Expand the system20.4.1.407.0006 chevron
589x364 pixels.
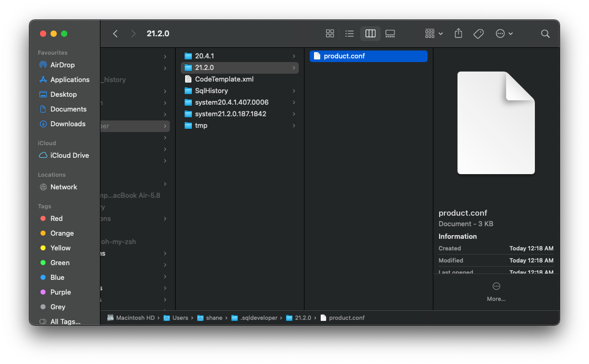[294, 103]
